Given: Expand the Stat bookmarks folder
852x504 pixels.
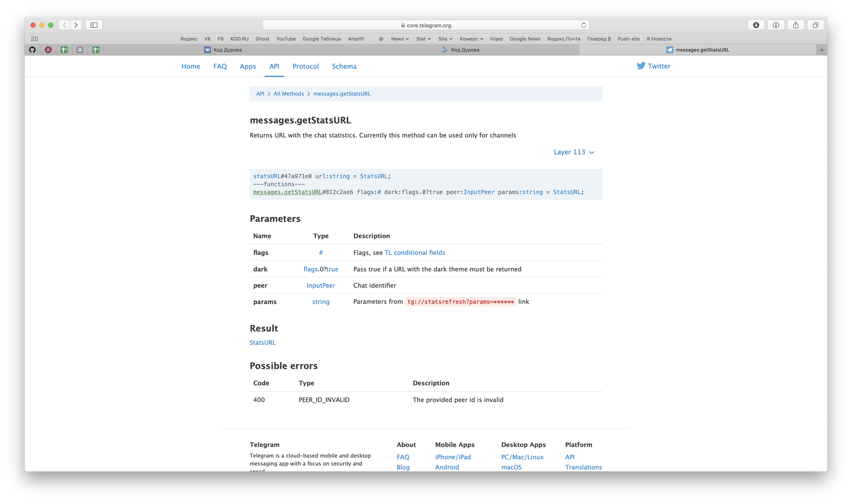Looking at the screenshot, I should [423, 39].
